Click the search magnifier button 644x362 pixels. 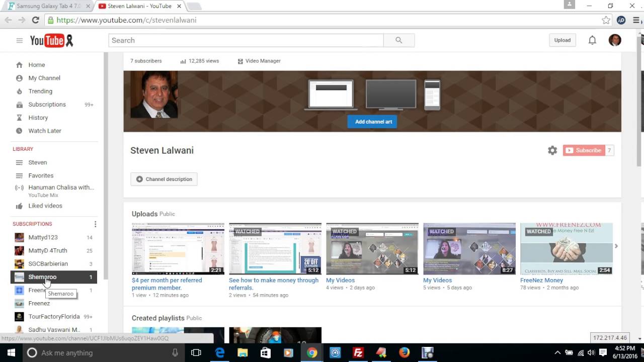[x=399, y=40]
